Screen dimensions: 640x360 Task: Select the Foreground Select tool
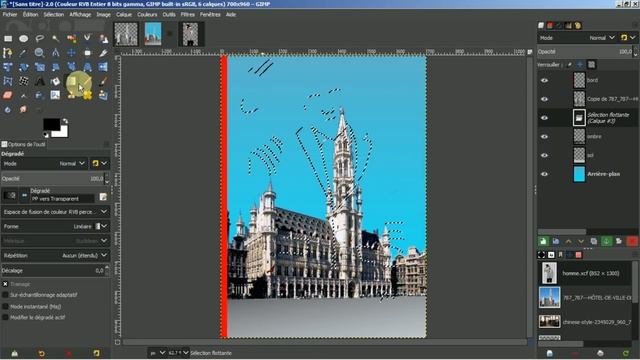[103, 39]
